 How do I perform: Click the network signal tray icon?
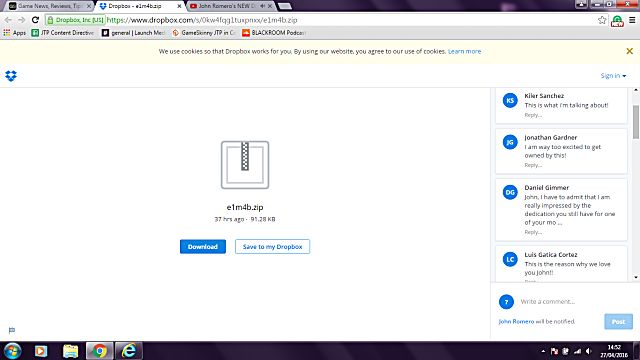click(x=577, y=351)
